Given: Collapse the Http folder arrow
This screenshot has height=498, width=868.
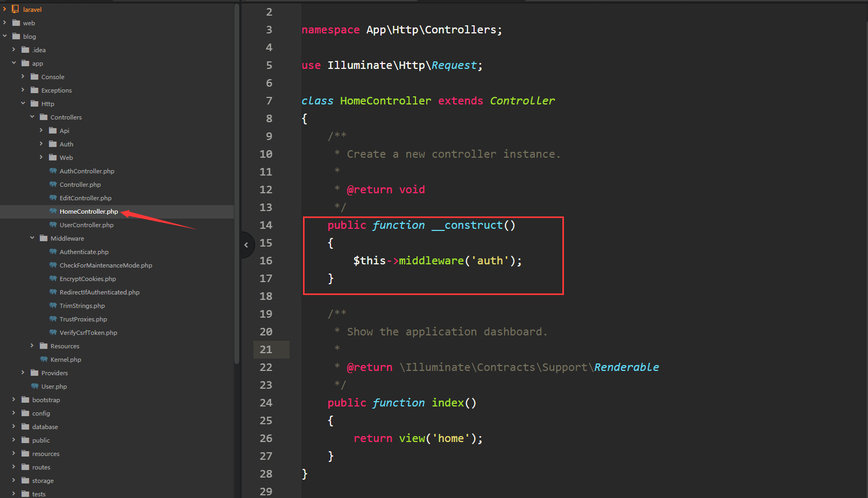Looking at the screenshot, I should (x=23, y=103).
